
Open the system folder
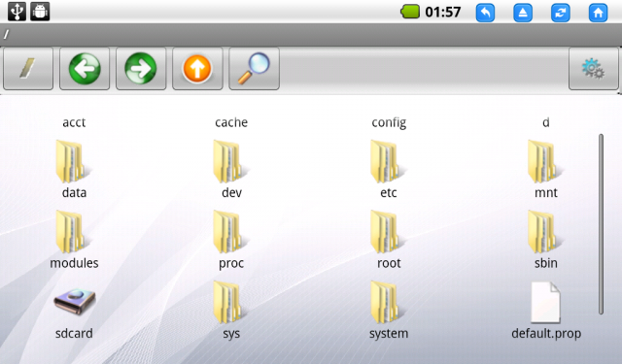point(389,310)
